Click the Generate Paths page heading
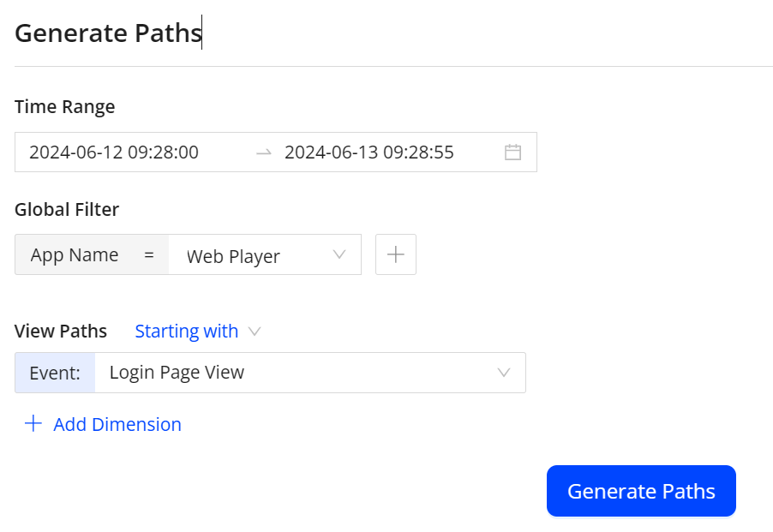 coord(108,33)
